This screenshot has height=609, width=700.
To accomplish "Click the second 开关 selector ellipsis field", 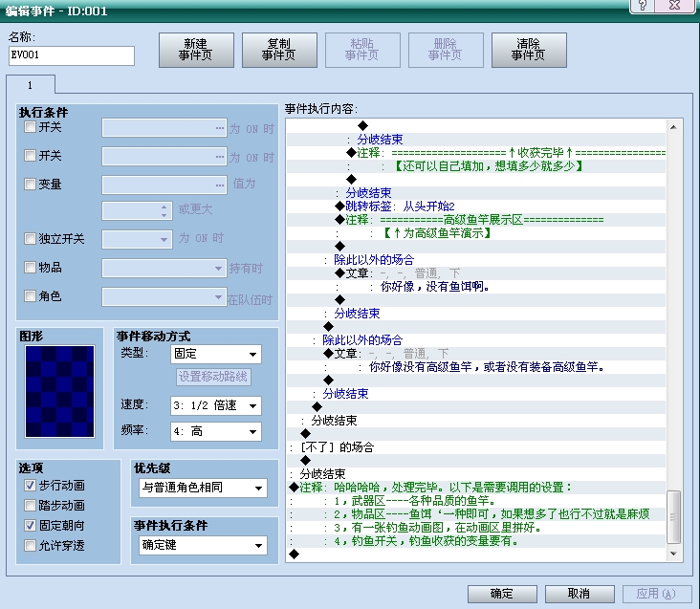I will [x=164, y=157].
